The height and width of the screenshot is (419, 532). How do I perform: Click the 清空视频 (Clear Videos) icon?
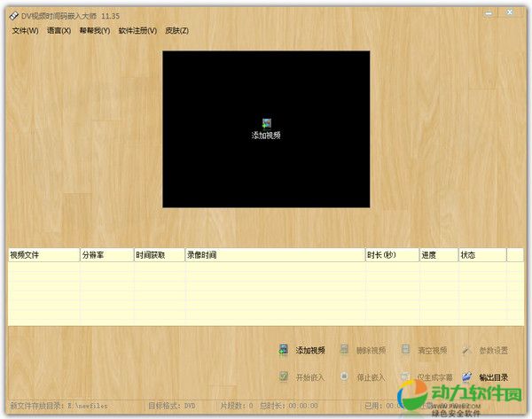pyautogui.click(x=405, y=350)
